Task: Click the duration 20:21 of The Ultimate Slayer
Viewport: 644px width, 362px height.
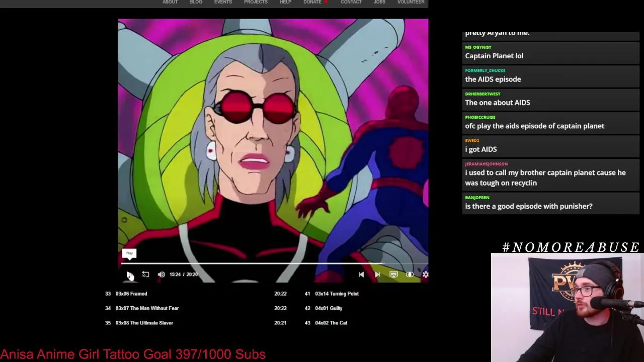Action: [x=280, y=323]
